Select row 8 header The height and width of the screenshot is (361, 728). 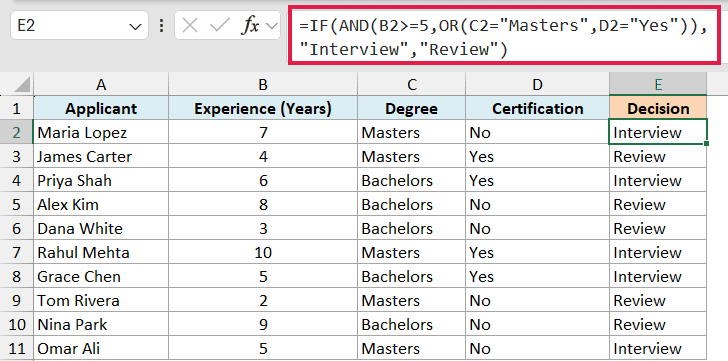17,276
